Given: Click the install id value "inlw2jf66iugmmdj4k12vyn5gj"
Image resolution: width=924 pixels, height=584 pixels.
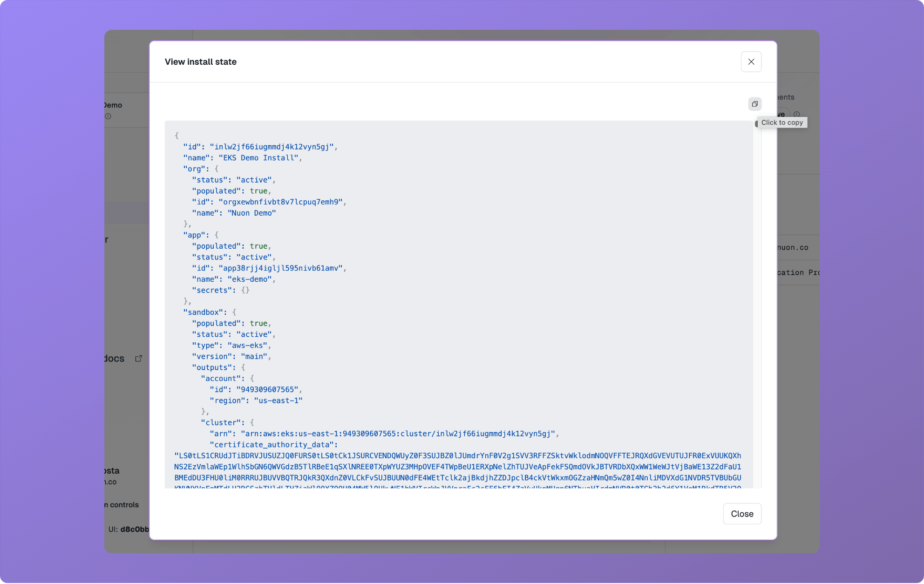Looking at the screenshot, I should (272, 147).
